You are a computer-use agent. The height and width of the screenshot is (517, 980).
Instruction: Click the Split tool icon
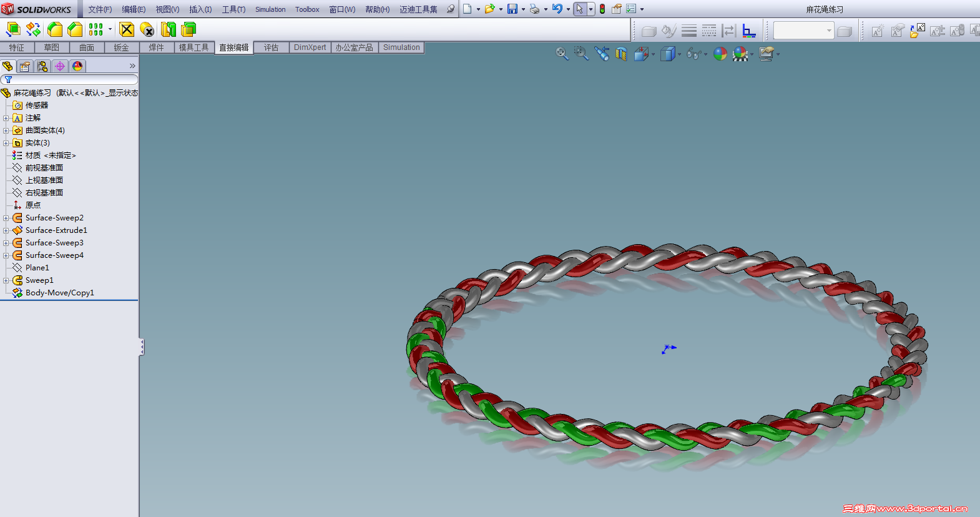tap(169, 29)
